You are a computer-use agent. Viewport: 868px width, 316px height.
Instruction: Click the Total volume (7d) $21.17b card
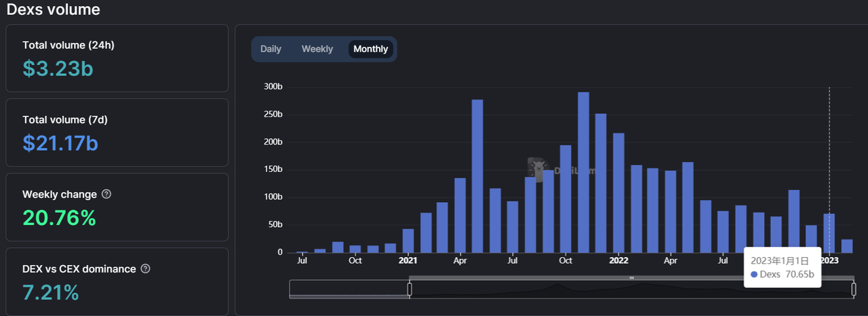point(117,133)
